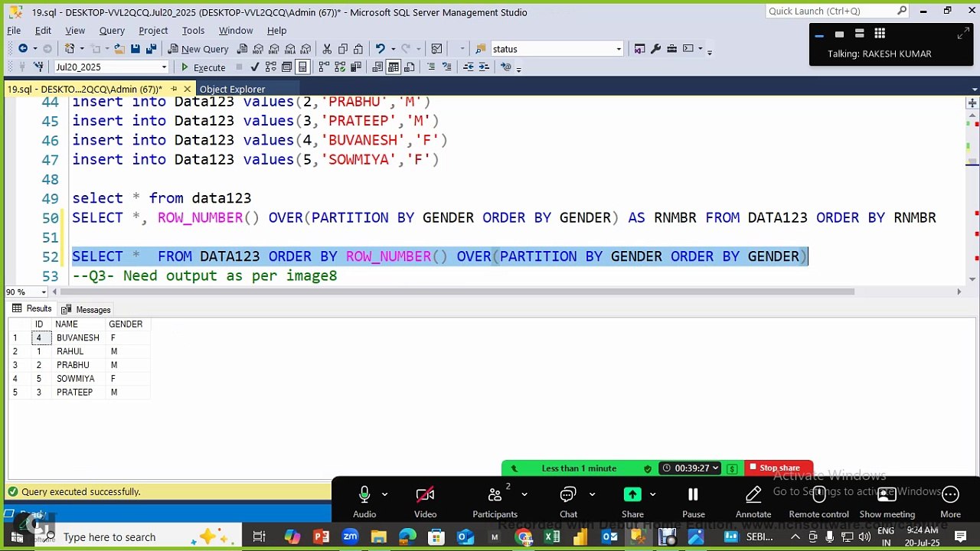Viewport: 980px width, 551px height.
Task: Click the Toolbox icon in toolbar
Action: (x=671, y=49)
